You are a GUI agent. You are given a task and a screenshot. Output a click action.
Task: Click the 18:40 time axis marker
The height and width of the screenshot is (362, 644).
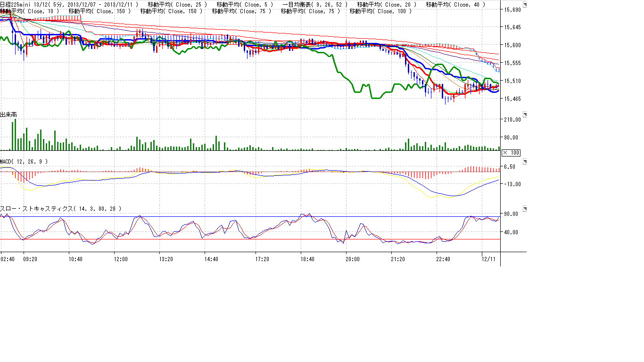pos(307,259)
